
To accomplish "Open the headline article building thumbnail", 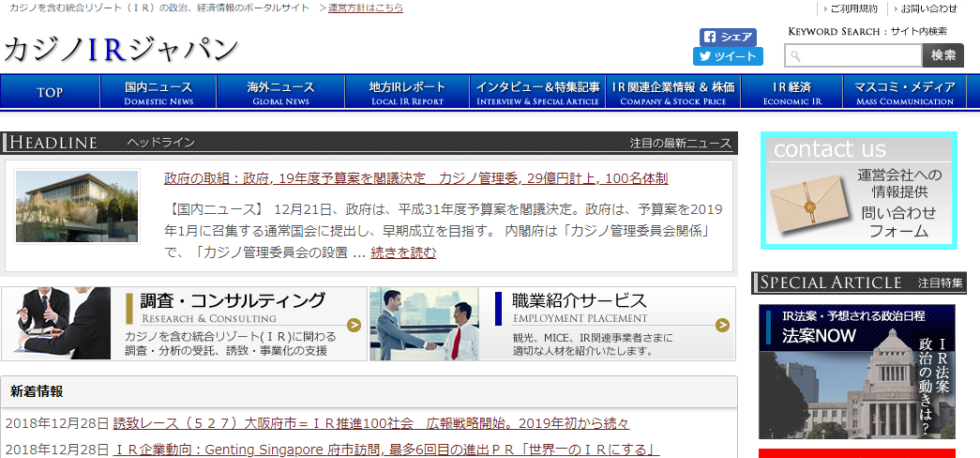I will 77,206.
